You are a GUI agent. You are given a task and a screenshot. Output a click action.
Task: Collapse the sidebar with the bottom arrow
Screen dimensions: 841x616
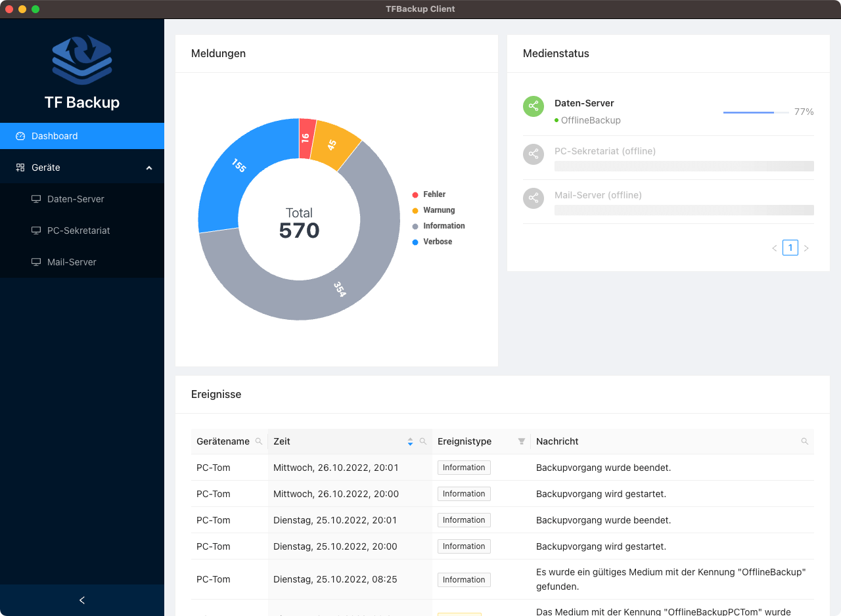pos(82,600)
